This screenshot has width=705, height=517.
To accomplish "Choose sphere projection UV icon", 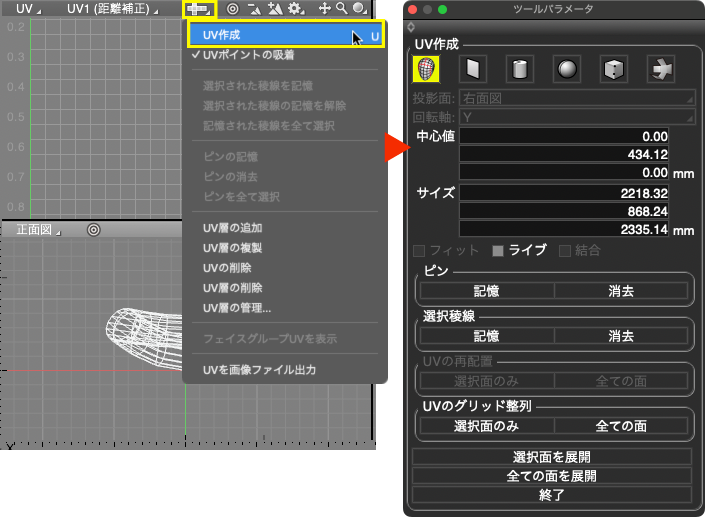I will (567, 68).
